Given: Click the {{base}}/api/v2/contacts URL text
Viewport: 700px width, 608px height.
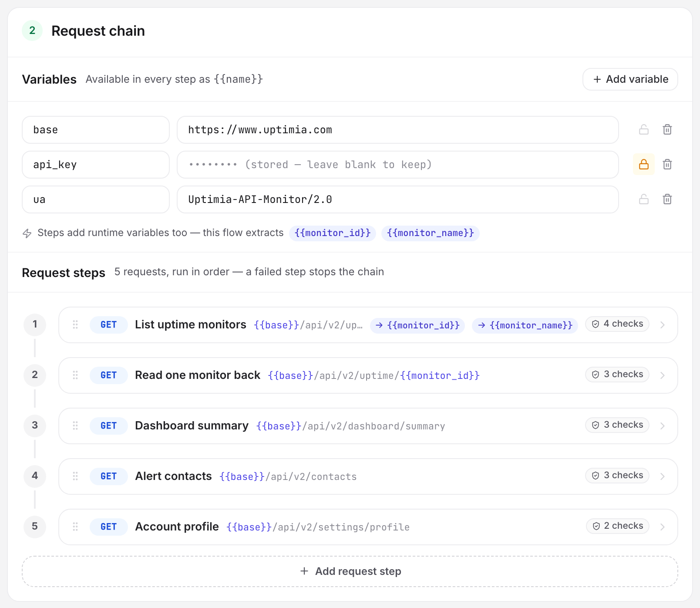Looking at the screenshot, I should (288, 476).
